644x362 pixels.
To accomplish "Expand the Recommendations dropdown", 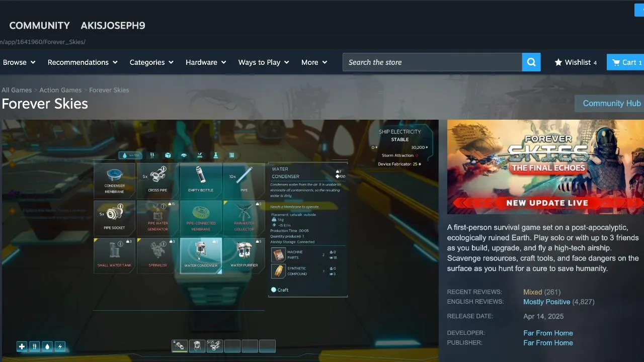I will (83, 62).
